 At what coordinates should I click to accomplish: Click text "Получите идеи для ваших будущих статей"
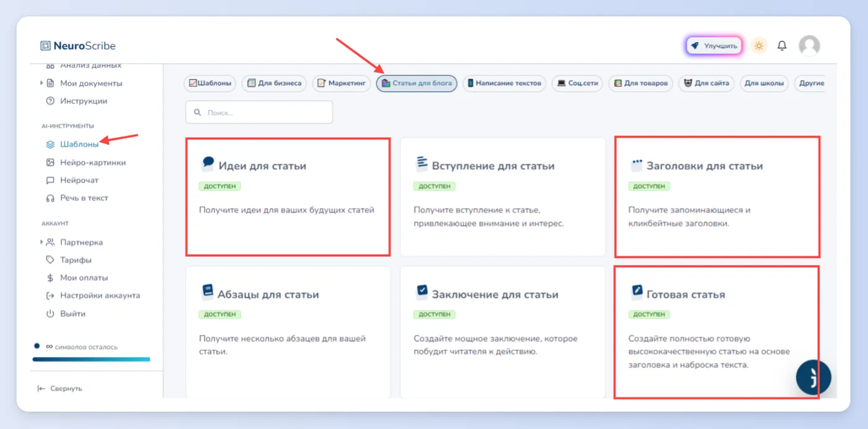click(286, 210)
